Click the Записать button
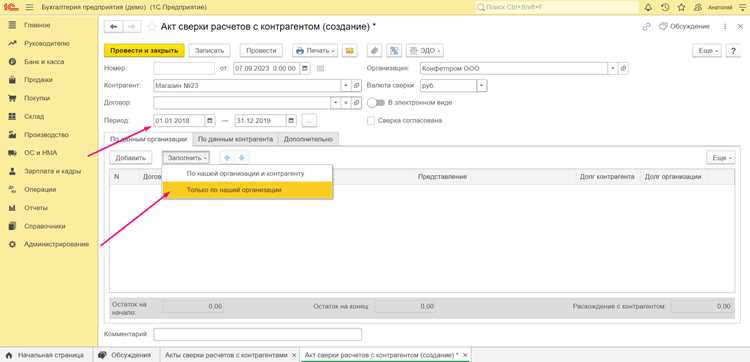750x362 pixels. click(210, 51)
